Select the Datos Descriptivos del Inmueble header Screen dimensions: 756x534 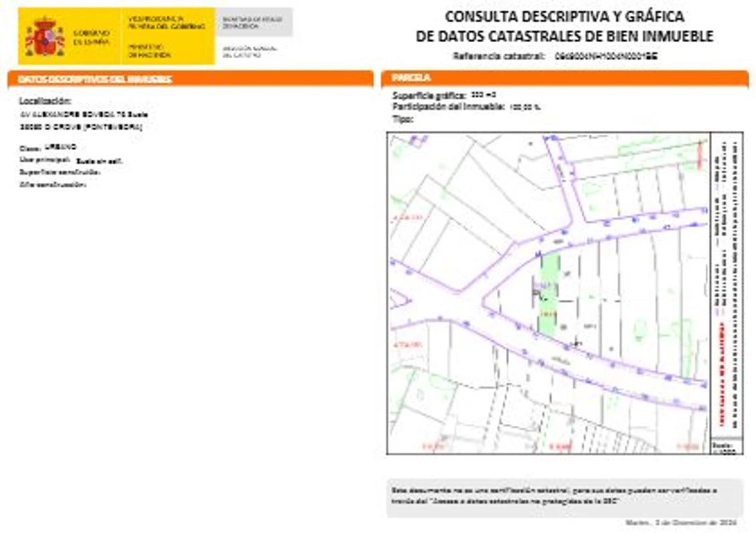pos(95,79)
